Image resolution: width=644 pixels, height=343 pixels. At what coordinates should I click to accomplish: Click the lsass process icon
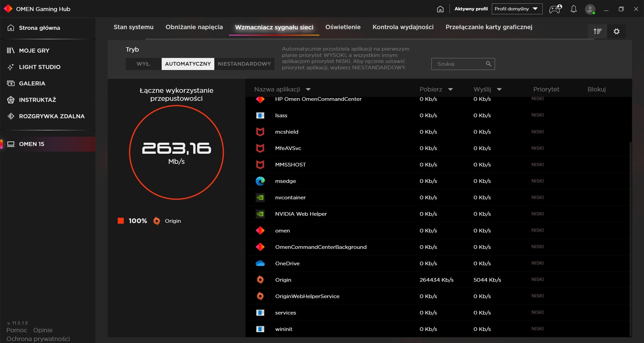click(260, 116)
